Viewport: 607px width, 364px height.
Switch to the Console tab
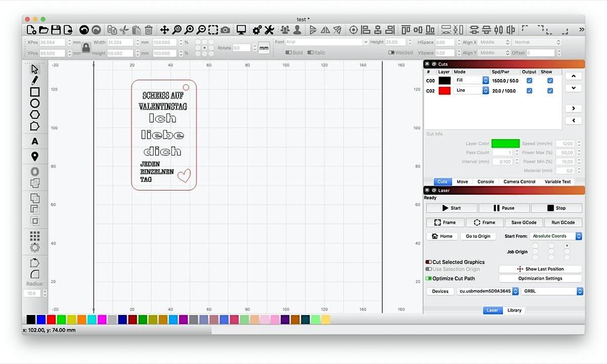point(486,181)
